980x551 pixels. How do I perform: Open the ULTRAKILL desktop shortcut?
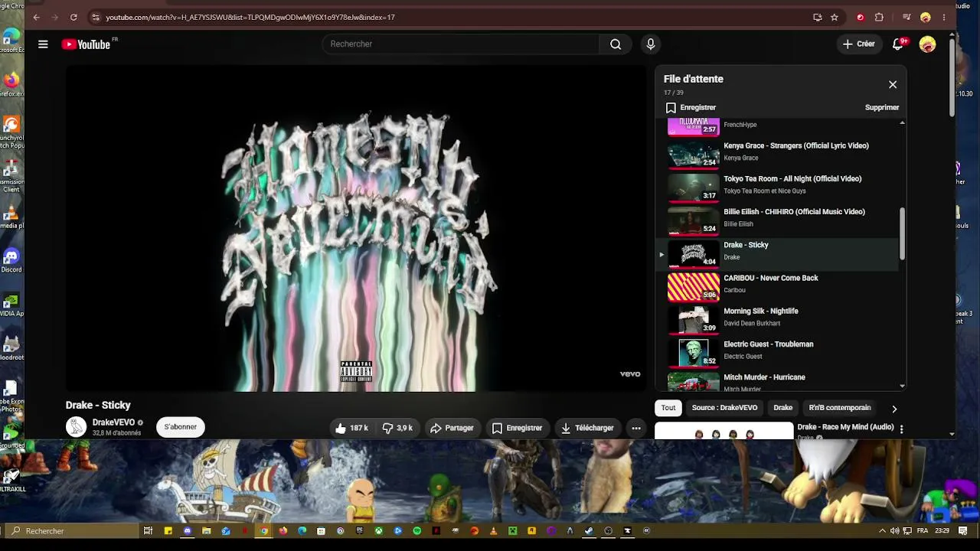(x=11, y=478)
